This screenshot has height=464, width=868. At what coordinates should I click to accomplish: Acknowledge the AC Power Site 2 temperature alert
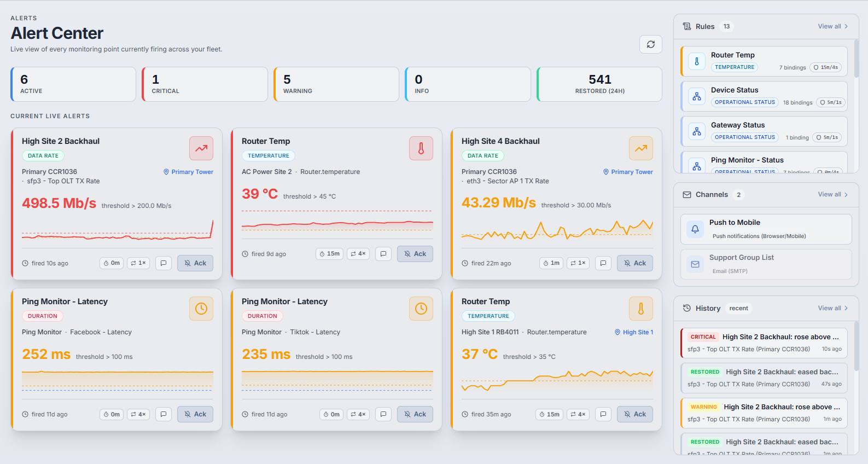415,254
